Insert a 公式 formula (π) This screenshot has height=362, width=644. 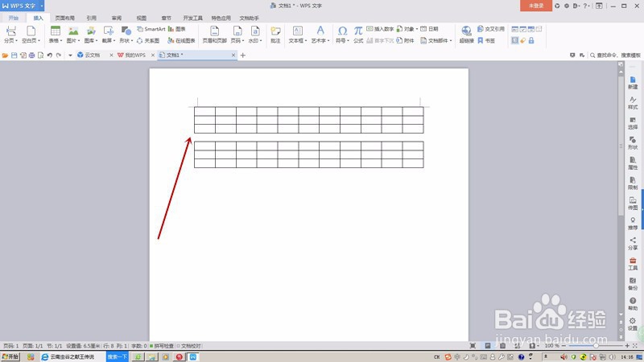pyautogui.click(x=358, y=35)
